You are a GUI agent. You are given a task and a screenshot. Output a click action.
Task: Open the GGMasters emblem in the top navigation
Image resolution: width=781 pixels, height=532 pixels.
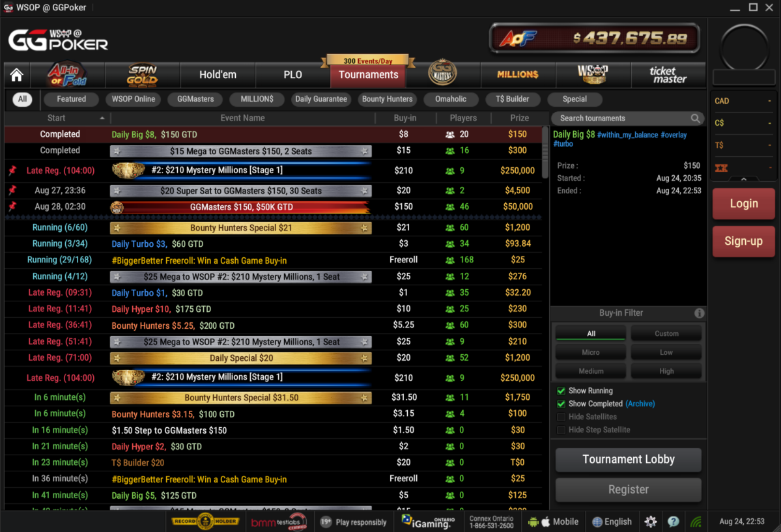click(442, 73)
